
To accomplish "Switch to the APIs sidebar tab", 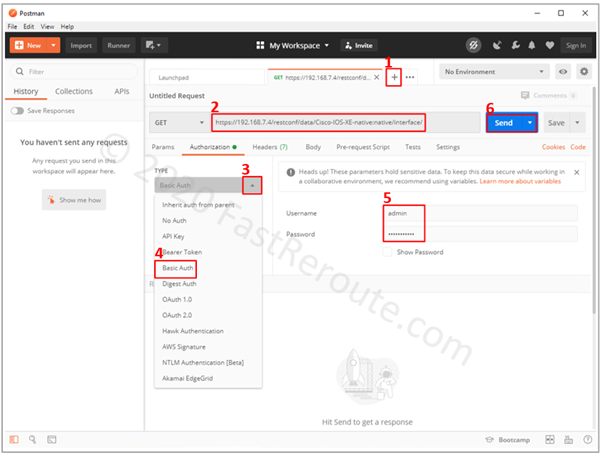I will pos(122,91).
